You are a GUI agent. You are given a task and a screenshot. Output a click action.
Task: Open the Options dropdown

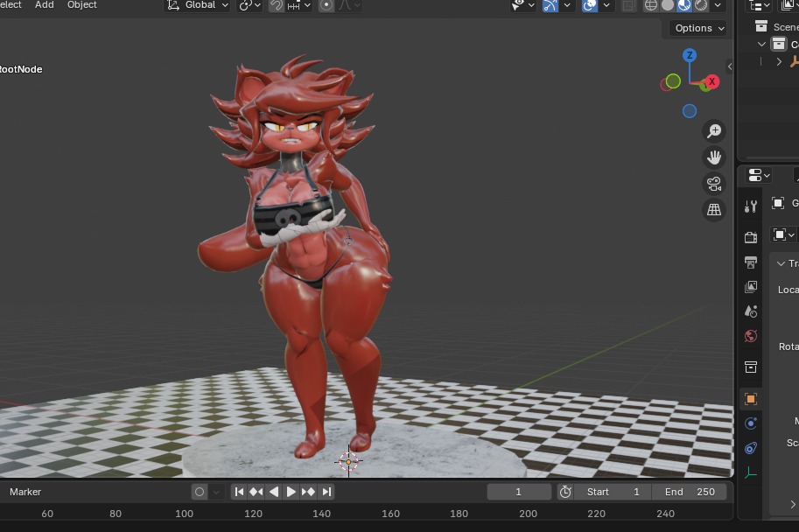coord(699,28)
